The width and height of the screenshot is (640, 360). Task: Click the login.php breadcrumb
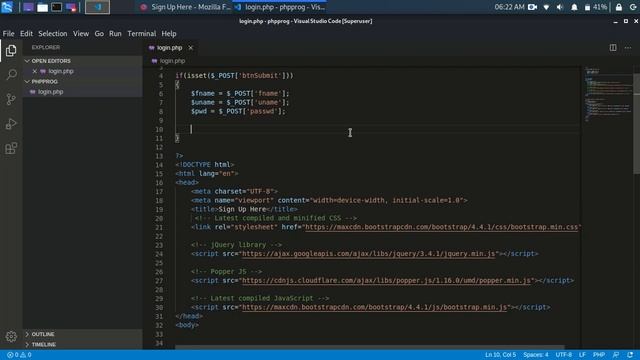coord(172,61)
